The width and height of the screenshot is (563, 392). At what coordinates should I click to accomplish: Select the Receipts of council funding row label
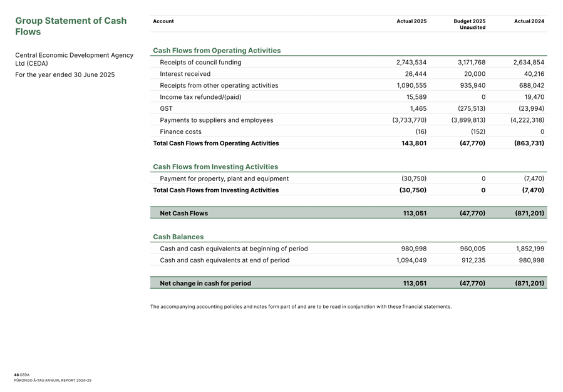[200, 63]
